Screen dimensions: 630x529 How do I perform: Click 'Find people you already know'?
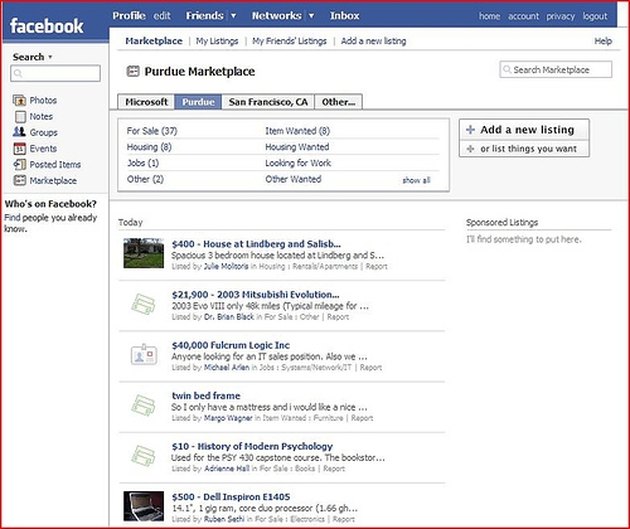click(51, 223)
